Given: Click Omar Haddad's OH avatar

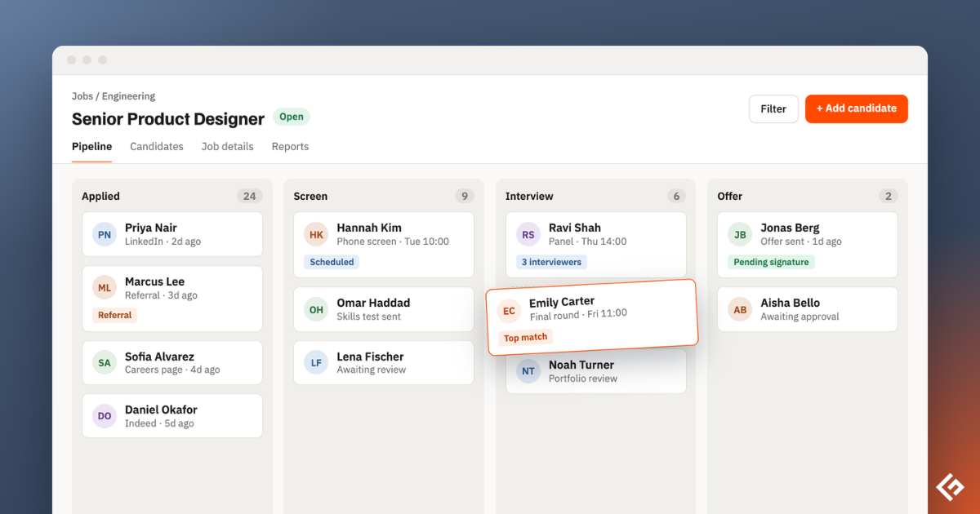Looking at the screenshot, I should pos(316,309).
